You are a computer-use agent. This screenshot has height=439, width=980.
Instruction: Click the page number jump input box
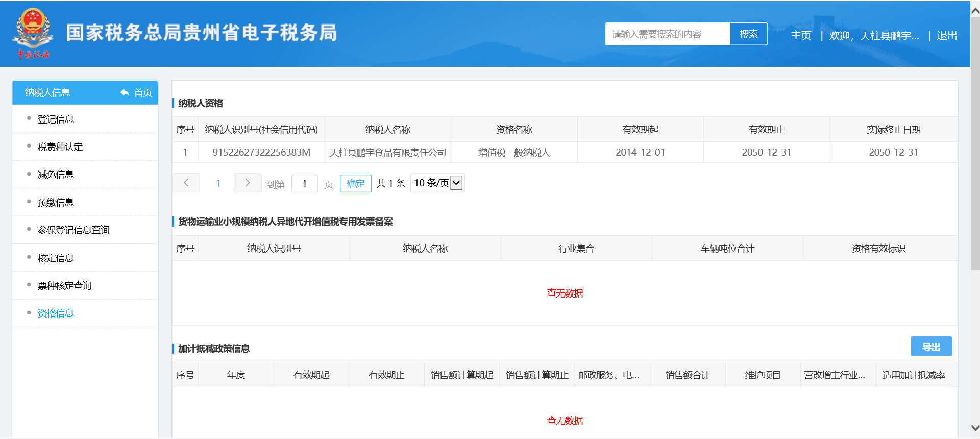[x=305, y=183]
